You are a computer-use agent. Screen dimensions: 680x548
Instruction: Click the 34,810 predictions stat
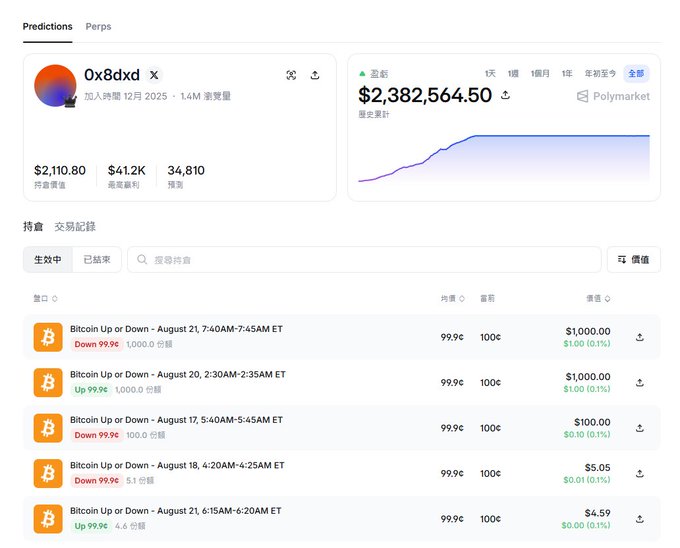coord(186,171)
